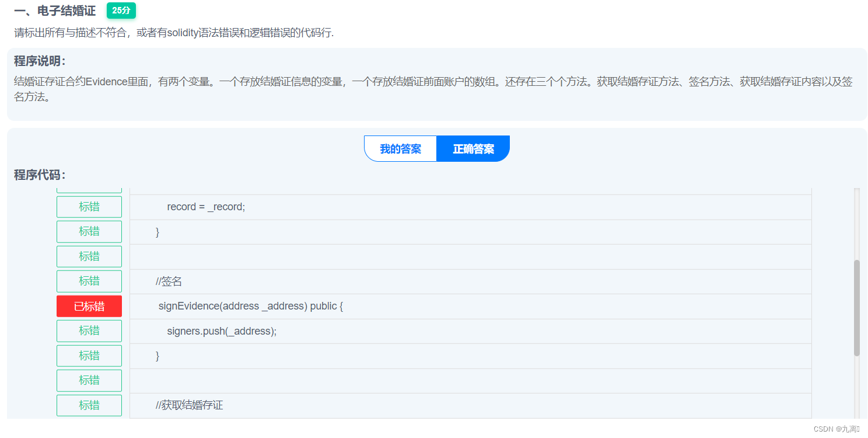Mark error on 'signers.push(_address);' line
This screenshot has height=438, width=868.
89,331
